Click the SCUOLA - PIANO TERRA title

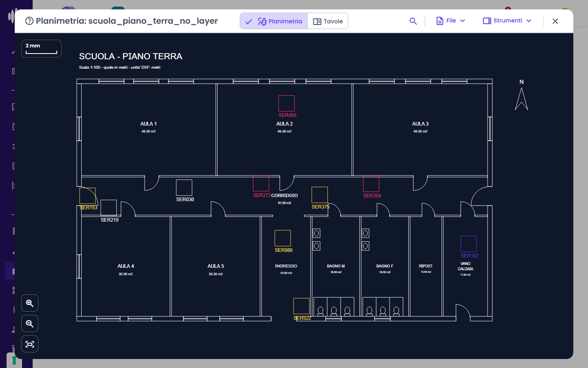(x=131, y=56)
